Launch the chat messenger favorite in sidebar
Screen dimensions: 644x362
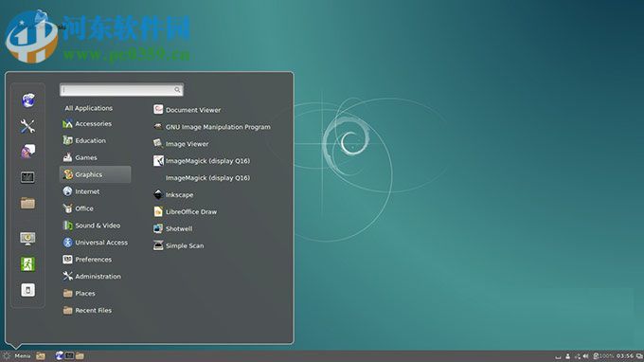(x=27, y=152)
